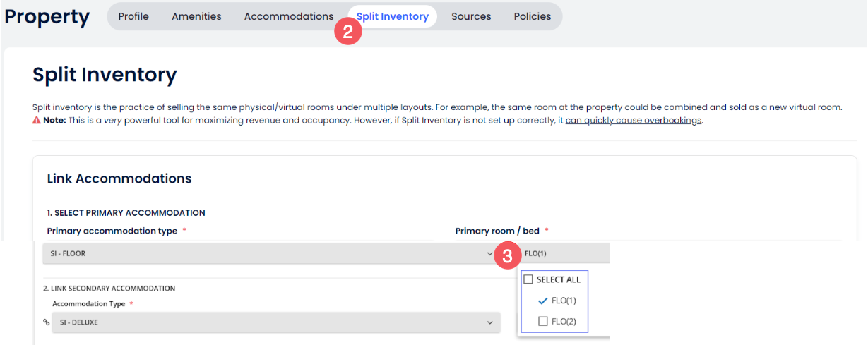
Task: Open the Sources tab
Action: (471, 16)
